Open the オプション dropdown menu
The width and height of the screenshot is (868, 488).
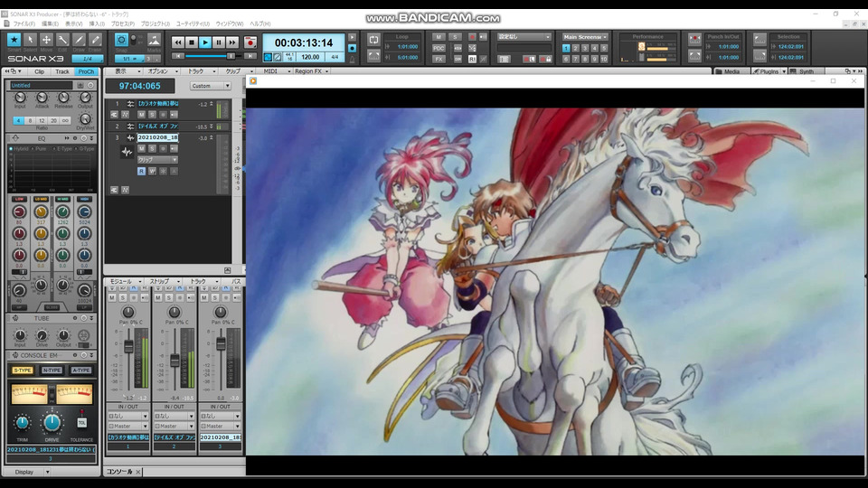pos(162,71)
